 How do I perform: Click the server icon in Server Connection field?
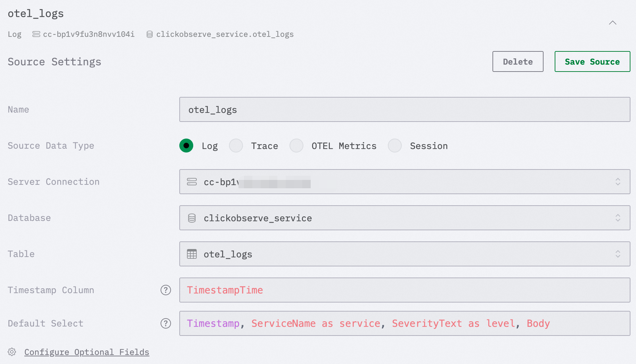[x=192, y=182]
